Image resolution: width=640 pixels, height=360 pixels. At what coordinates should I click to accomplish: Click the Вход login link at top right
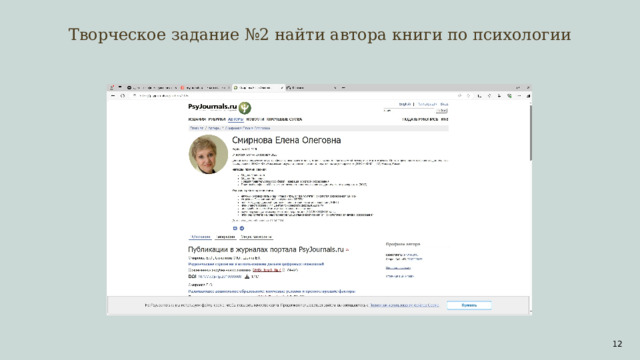444,104
